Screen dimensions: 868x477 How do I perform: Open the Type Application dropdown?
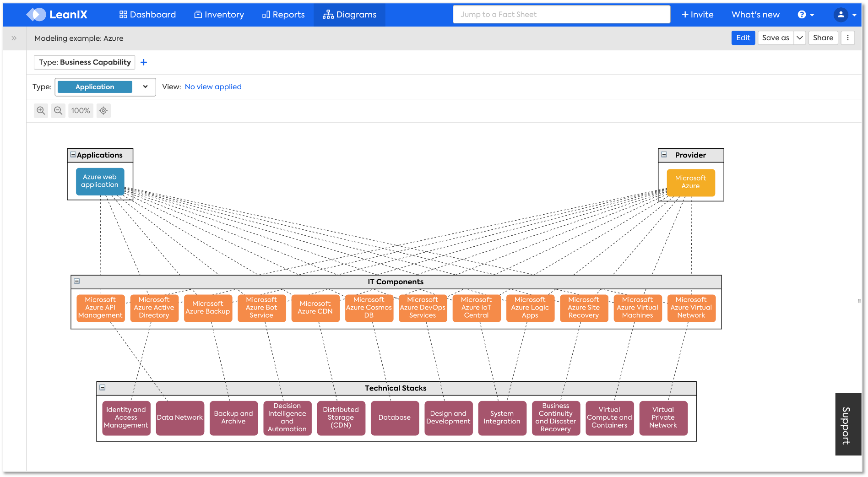coord(105,87)
